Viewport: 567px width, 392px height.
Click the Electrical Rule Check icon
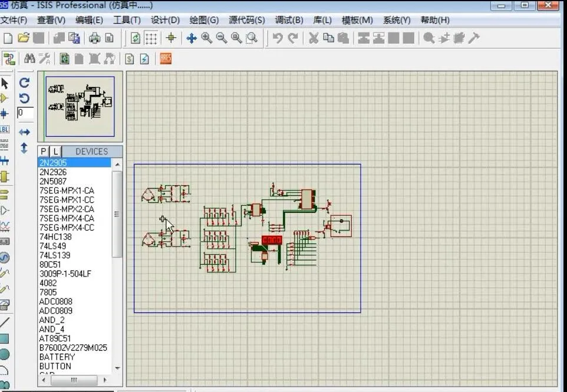coord(144,58)
